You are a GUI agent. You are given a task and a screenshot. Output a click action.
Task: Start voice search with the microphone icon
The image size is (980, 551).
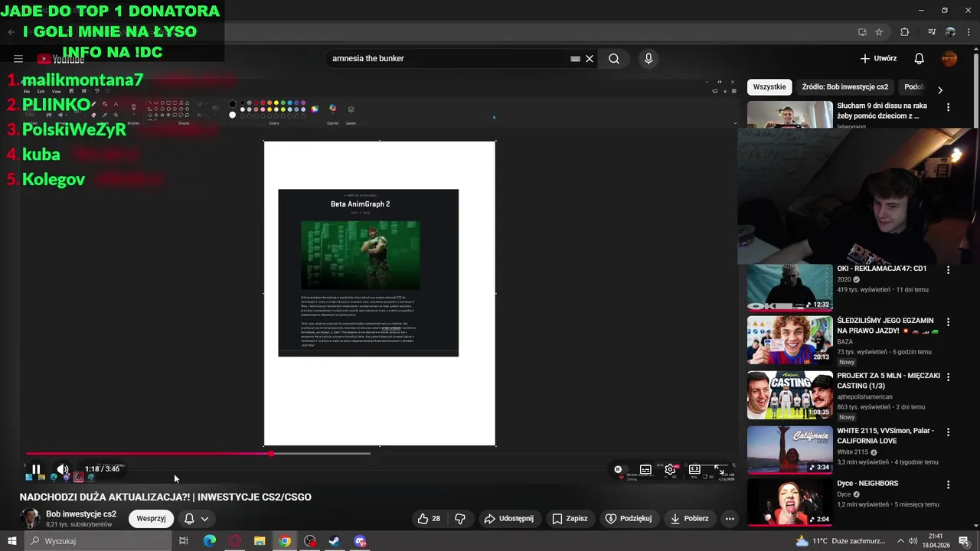tap(648, 59)
